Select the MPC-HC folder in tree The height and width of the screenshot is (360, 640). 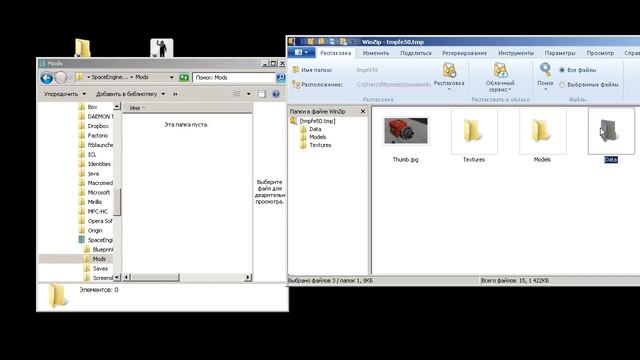(x=98, y=211)
